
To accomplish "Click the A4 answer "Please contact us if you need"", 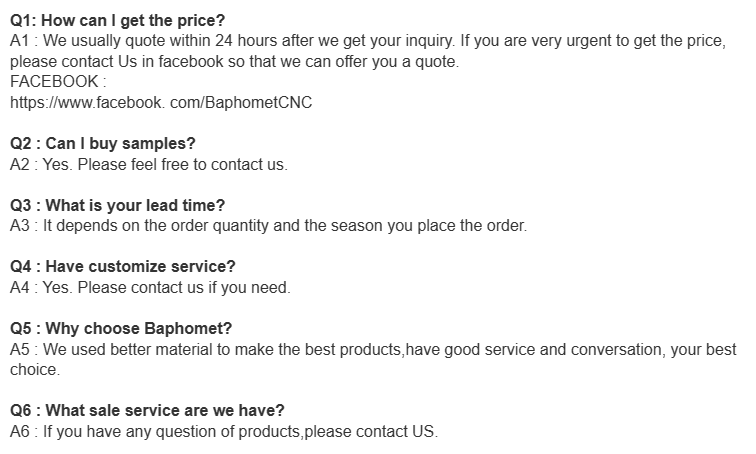I will [x=150, y=288].
